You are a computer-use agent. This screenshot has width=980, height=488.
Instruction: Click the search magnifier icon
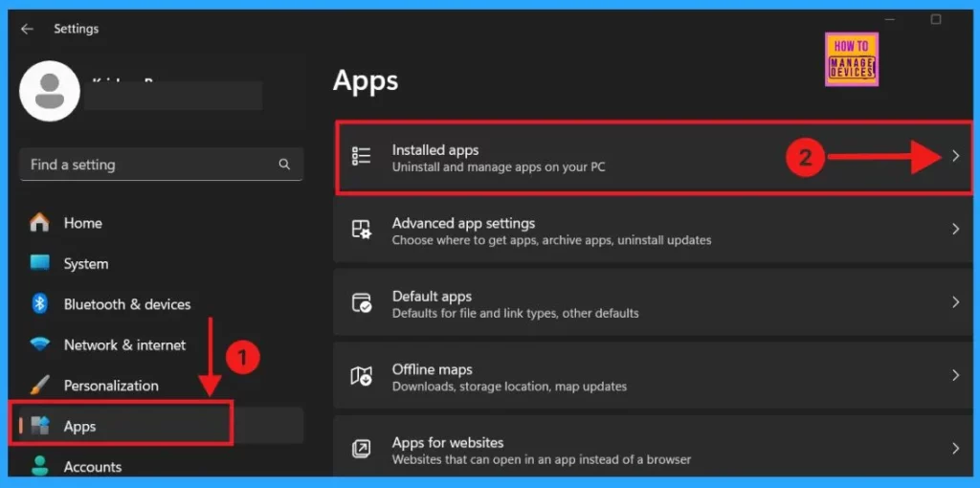point(284,165)
